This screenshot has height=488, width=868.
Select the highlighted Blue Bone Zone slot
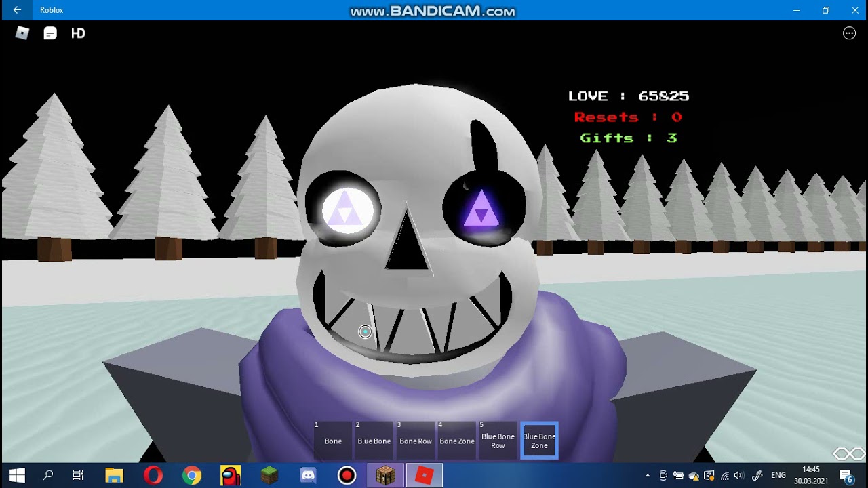coord(539,440)
